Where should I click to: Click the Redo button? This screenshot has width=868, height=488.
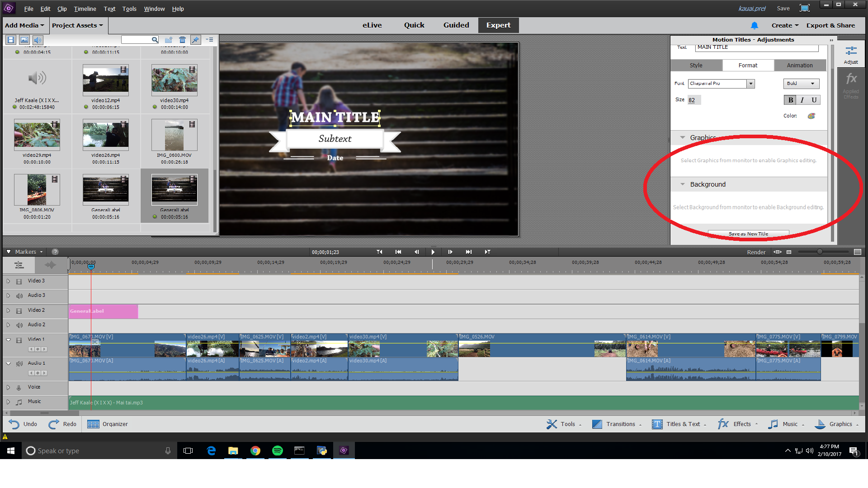(x=62, y=424)
